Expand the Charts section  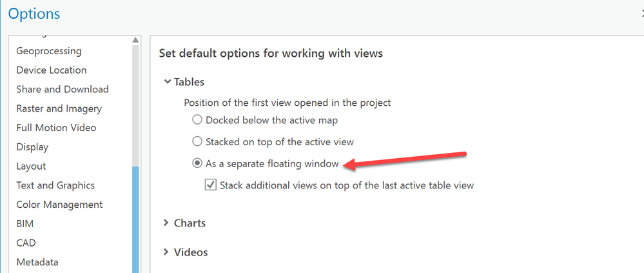[168, 223]
